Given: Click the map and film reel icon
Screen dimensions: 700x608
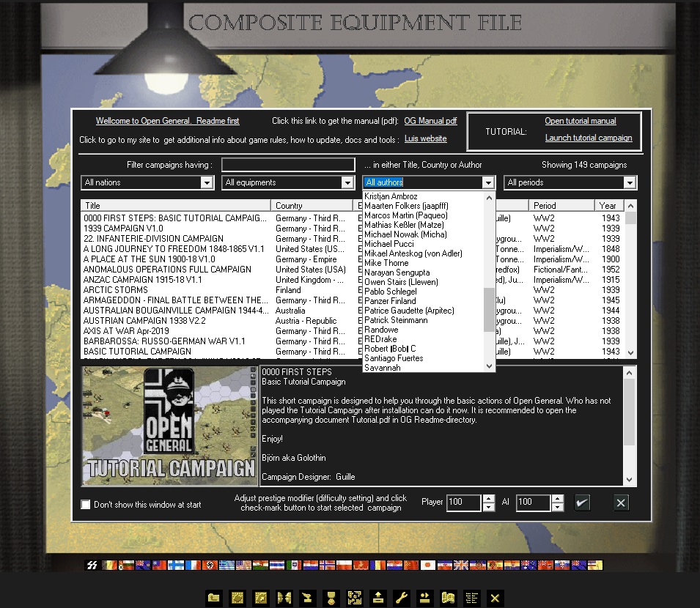Looking at the screenshot, I should (x=448, y=598).
